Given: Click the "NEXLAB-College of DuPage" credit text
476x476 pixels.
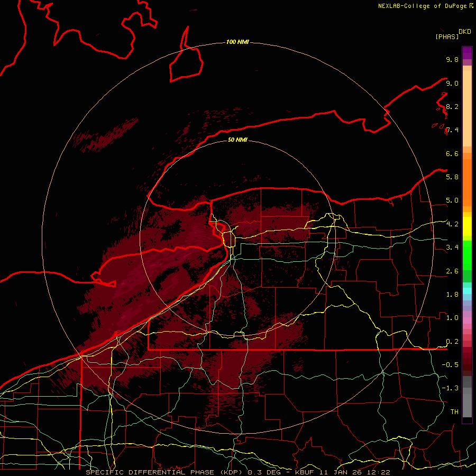Looking at the screenshot, I should pos(422,6).
